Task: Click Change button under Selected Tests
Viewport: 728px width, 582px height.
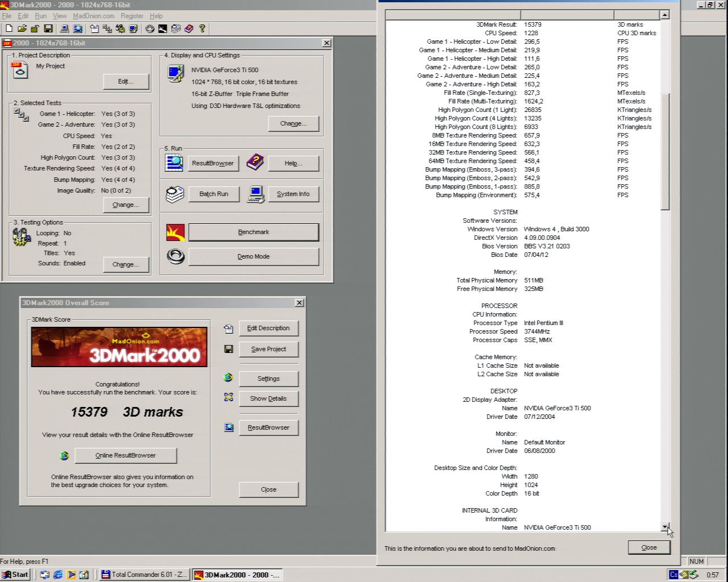Action: tap(126, 205)
